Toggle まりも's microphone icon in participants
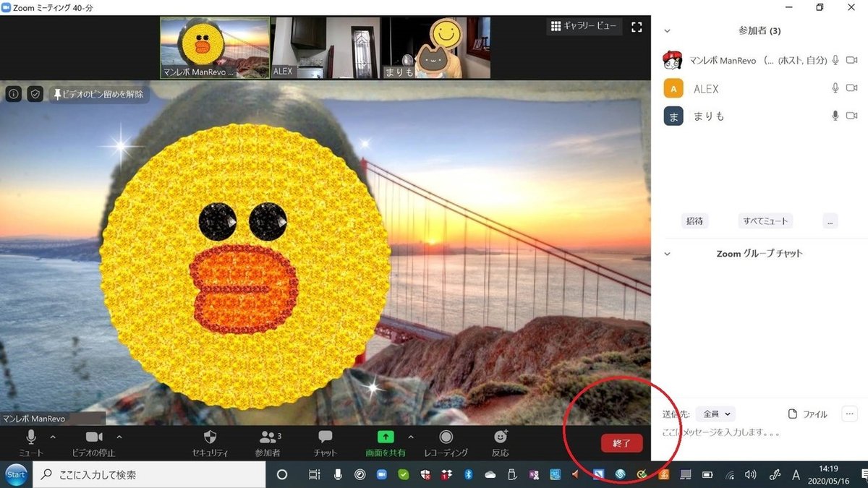Image resolution: width=868 pixels, height=488 pixels. (835, 116)
